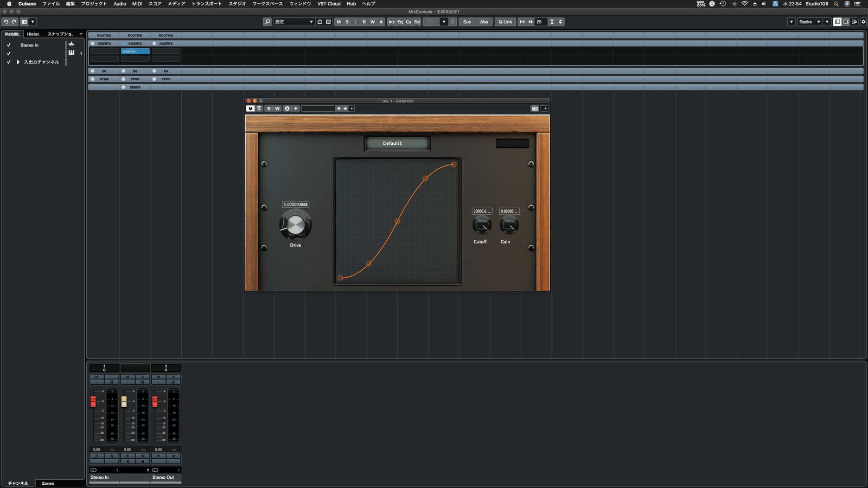This screenshot has width=868, height=488.
Task: Select the Distortion insert slot
Action: [135, 51]
